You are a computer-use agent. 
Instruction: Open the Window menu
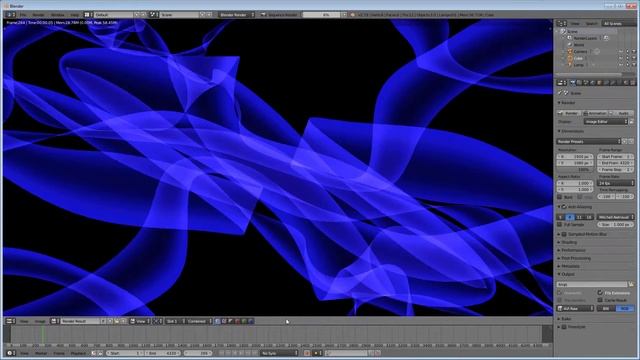click(58, 15)
